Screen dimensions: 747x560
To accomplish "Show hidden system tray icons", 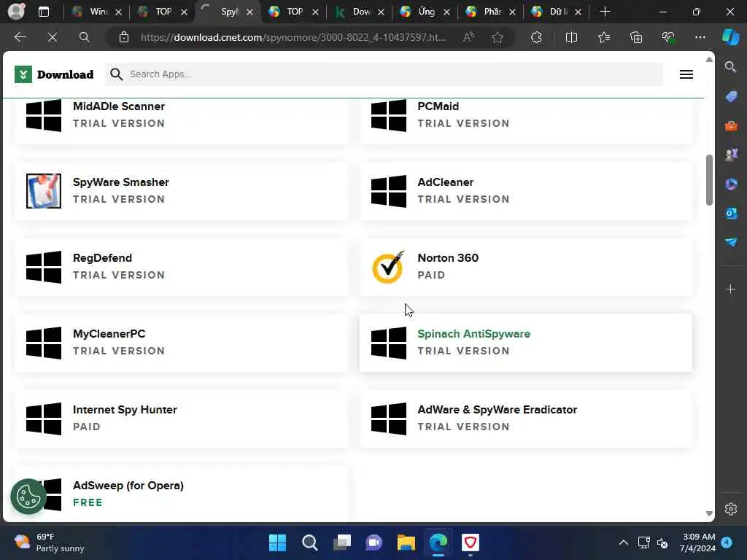I will click(x=623, y=542).
